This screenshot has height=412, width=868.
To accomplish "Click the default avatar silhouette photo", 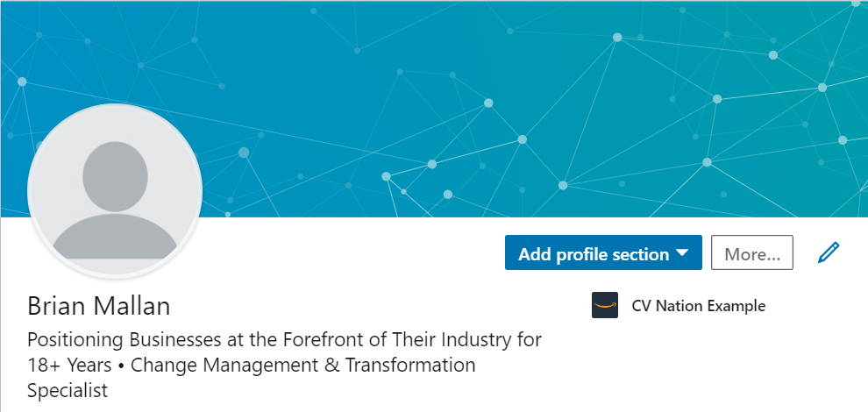I will click(x=116, y=193).
